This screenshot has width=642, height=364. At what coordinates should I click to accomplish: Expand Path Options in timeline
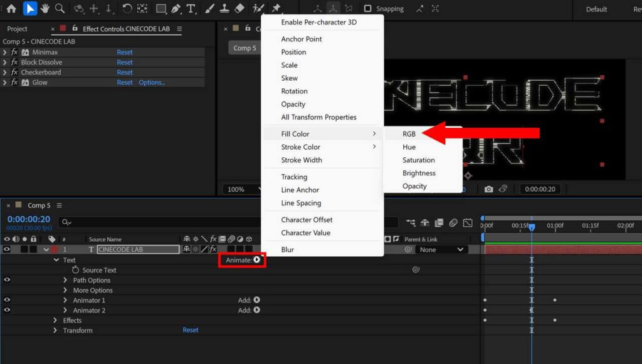[65, 280]
